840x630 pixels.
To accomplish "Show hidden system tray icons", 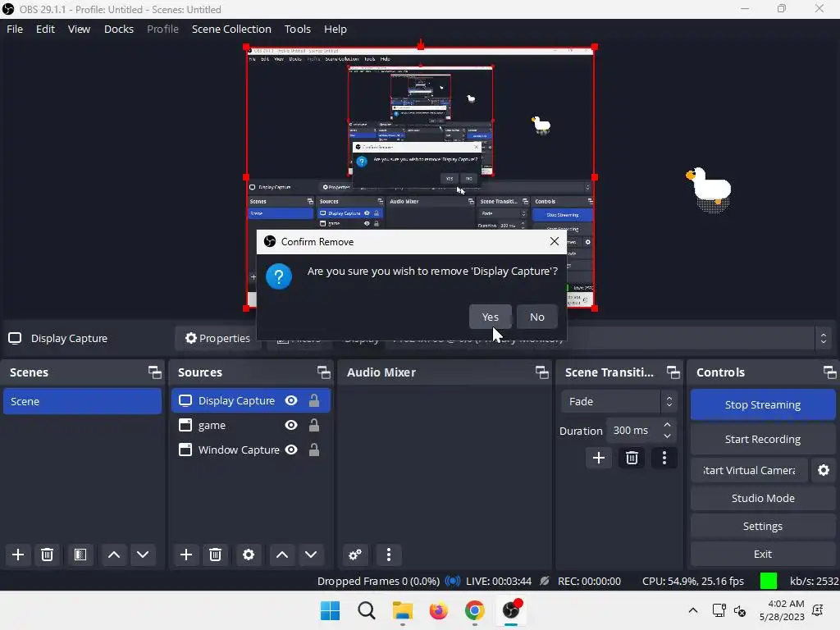I will tap(692, 610).
